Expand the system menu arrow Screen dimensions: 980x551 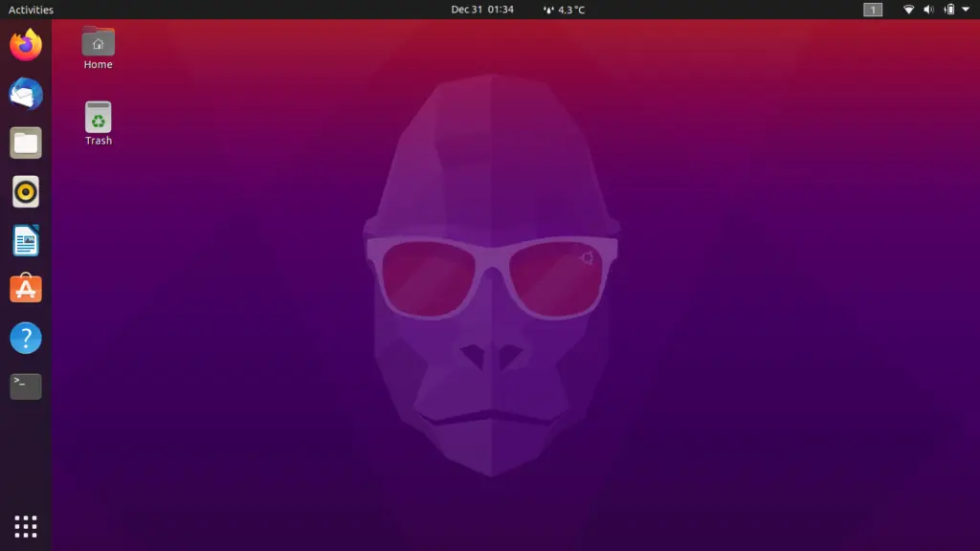click(x=966, y=10)
